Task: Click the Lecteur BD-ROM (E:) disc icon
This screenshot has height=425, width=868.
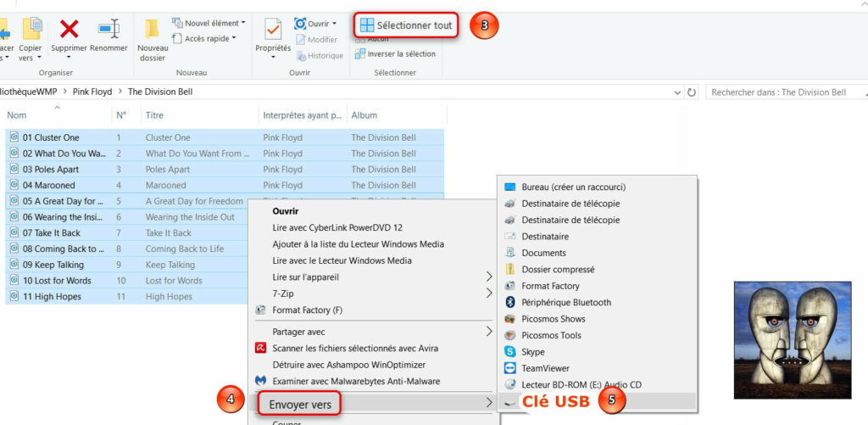Action: 509,384
